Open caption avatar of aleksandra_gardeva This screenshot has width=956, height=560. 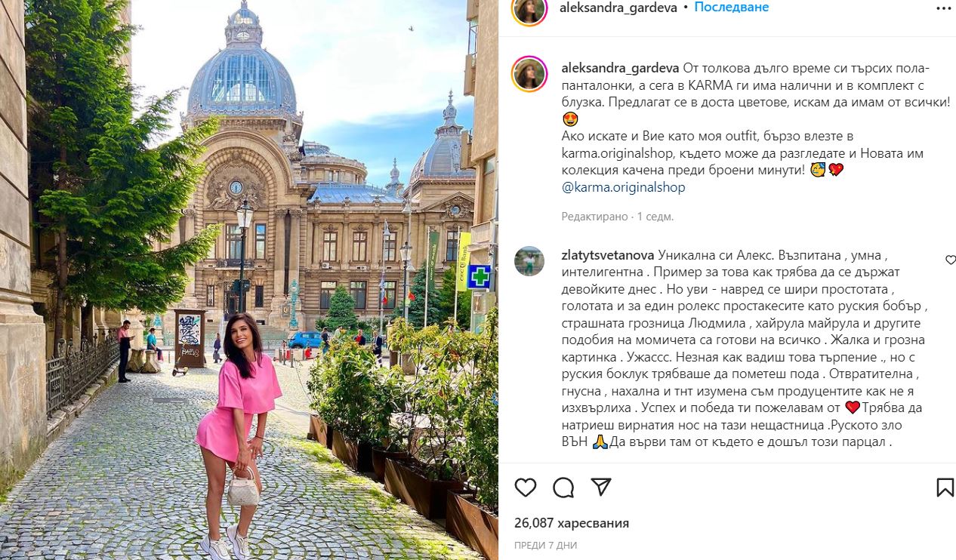(529, 74)
